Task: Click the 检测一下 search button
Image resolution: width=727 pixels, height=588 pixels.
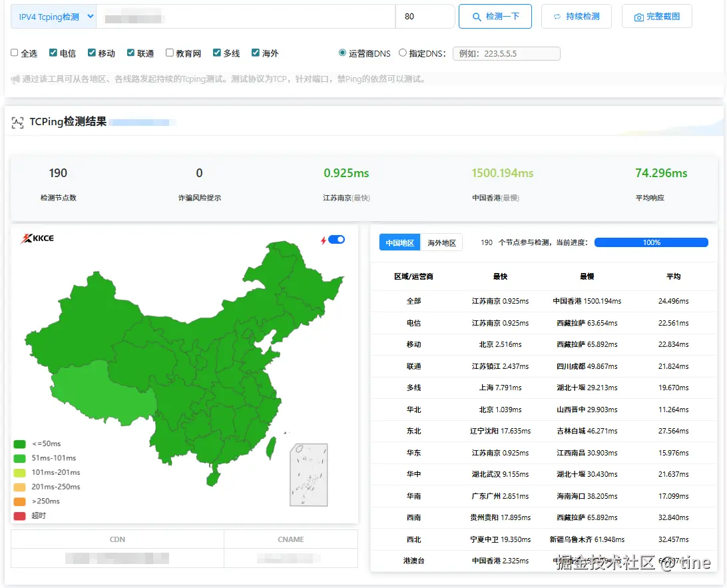Action: coord(495,17)
